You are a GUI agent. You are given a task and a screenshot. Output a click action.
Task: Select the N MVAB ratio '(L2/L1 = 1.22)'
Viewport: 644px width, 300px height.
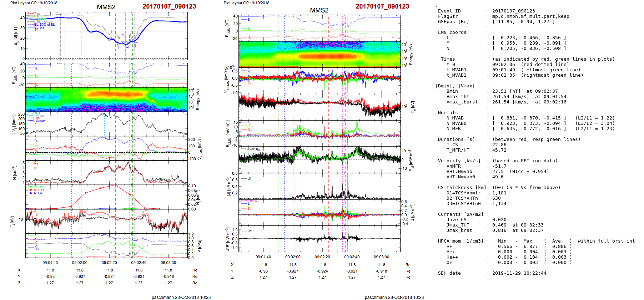point(595,118)
